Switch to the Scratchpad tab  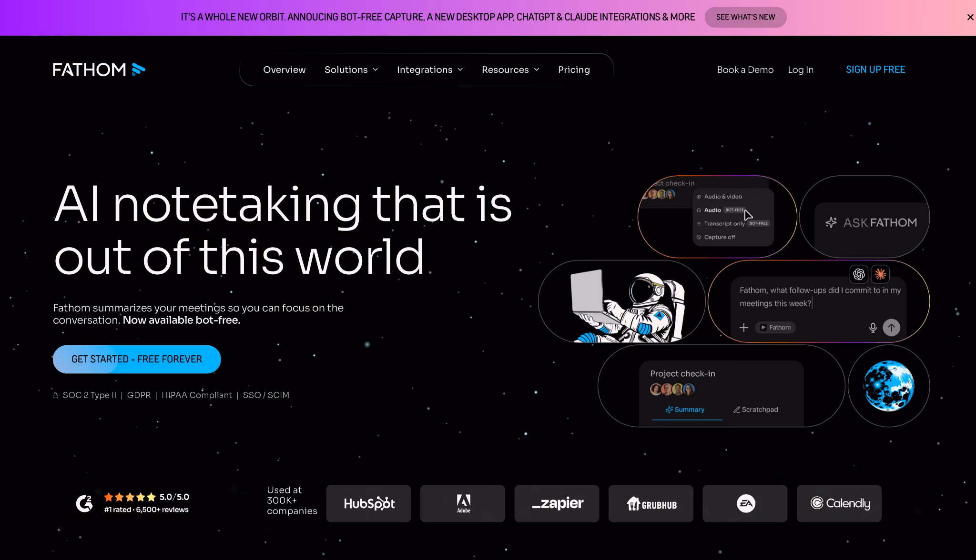click(x=755, y=410)
